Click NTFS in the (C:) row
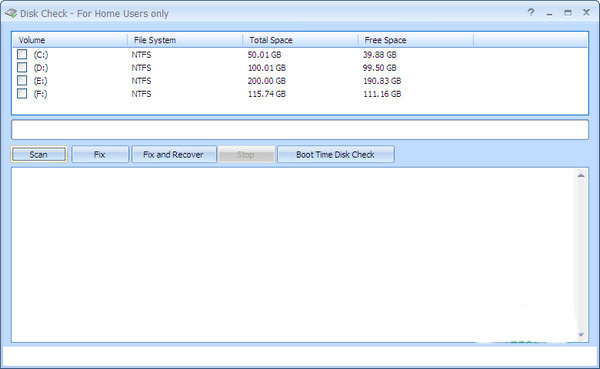Image resolution: width=600 pixels, height=369 pixels. coord(141,55)
